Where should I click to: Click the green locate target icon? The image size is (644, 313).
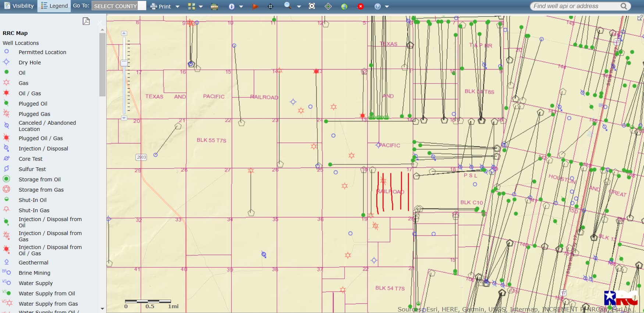[328, 6]
